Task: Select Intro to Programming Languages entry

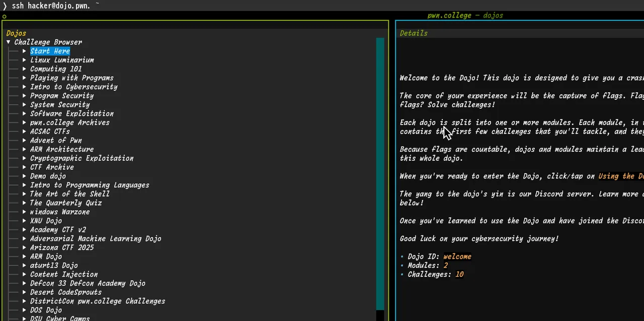Action: 90,185
